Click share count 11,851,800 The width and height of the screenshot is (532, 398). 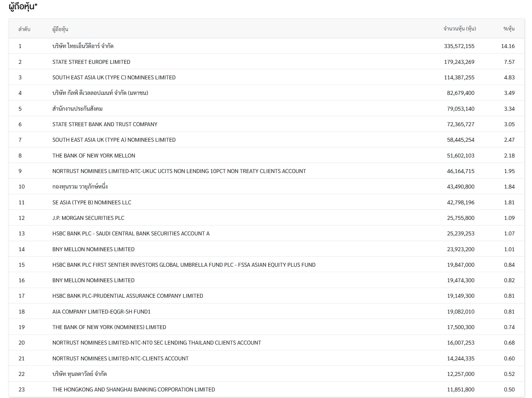[461, 389]
